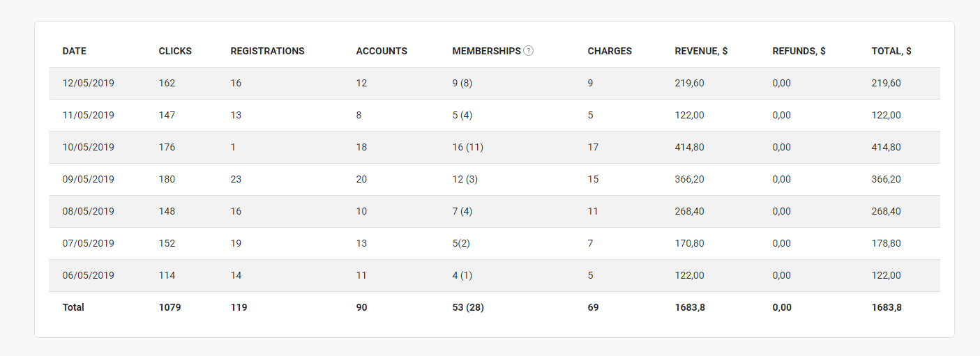
Task: Click the 11/05/2019 date cell
Action: tap(89, 115)
